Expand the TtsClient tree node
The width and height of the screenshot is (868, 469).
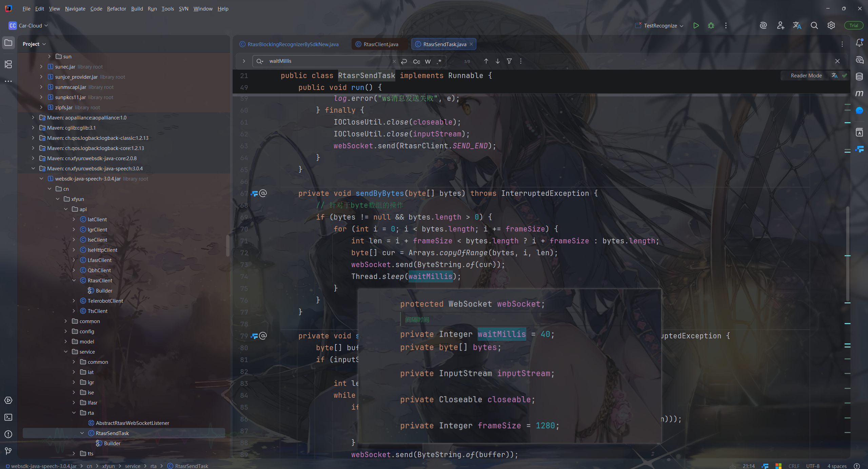74,311
